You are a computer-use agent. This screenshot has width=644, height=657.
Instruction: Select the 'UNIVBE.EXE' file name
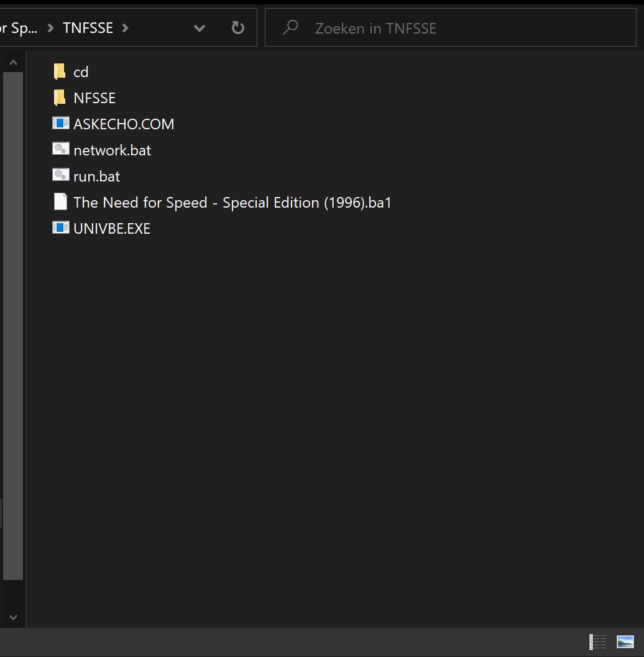point(112,228)
